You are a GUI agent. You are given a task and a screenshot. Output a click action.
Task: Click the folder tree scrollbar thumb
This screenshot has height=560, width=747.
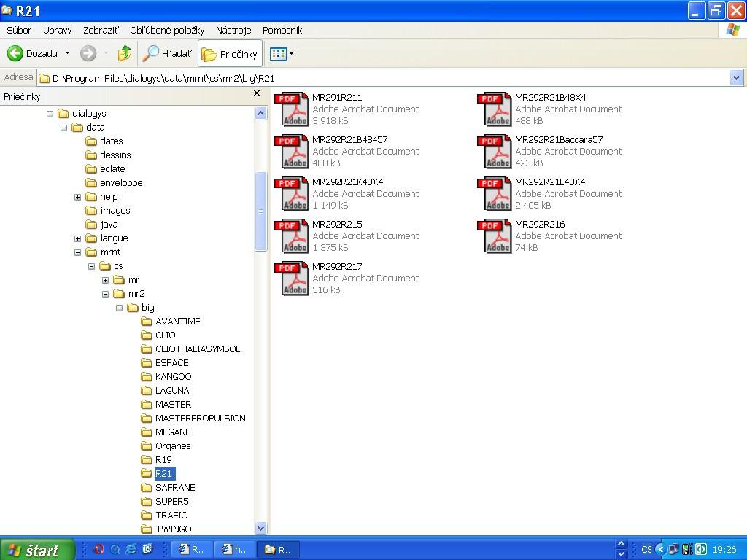pyautogui.click(x=260, y=211)
